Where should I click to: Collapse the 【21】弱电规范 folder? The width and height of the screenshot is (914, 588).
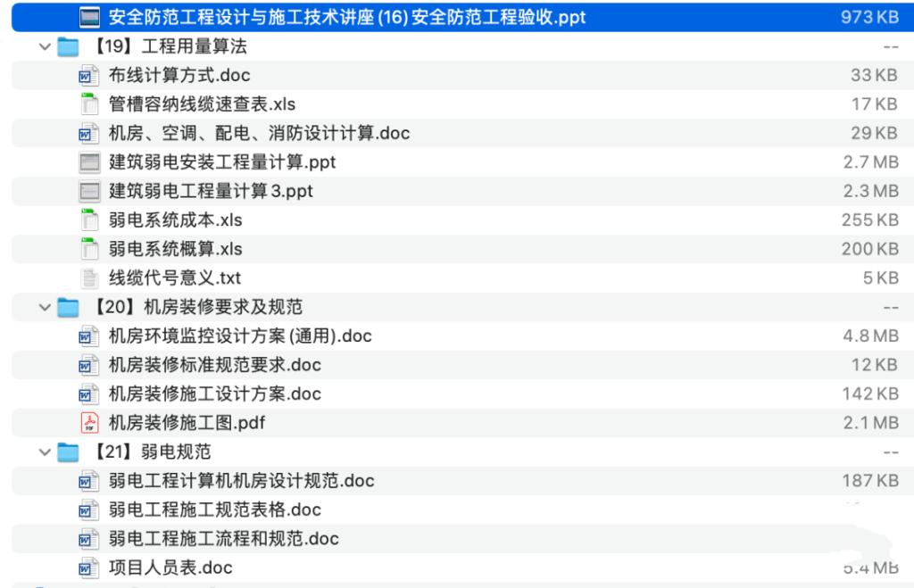(44, 451)
